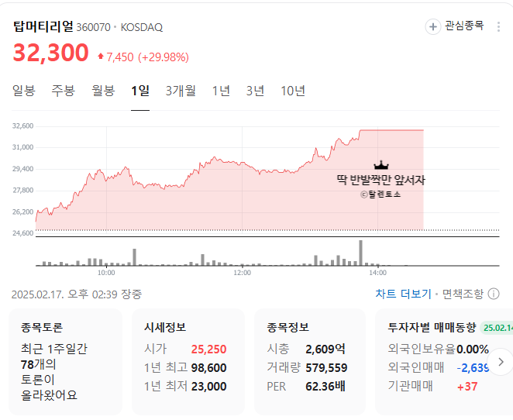
Task: Click the 관심종목 watchlist button label
Action: (464, 26)
